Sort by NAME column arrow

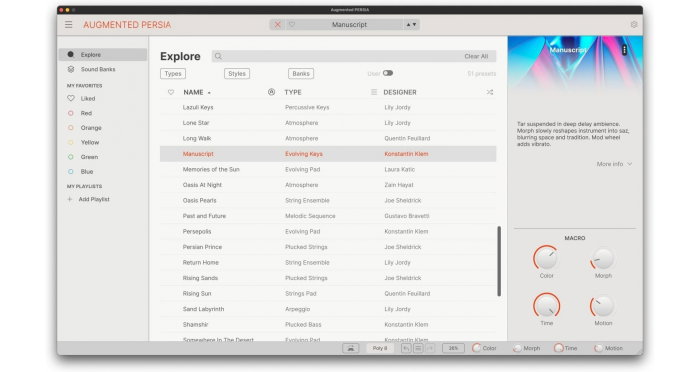pos(209,92)
